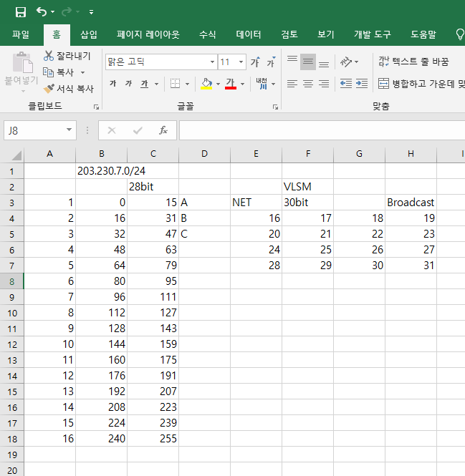This screenshot has width=465, height=476.
Task: Decrease the font size
Action: (271, 62)
